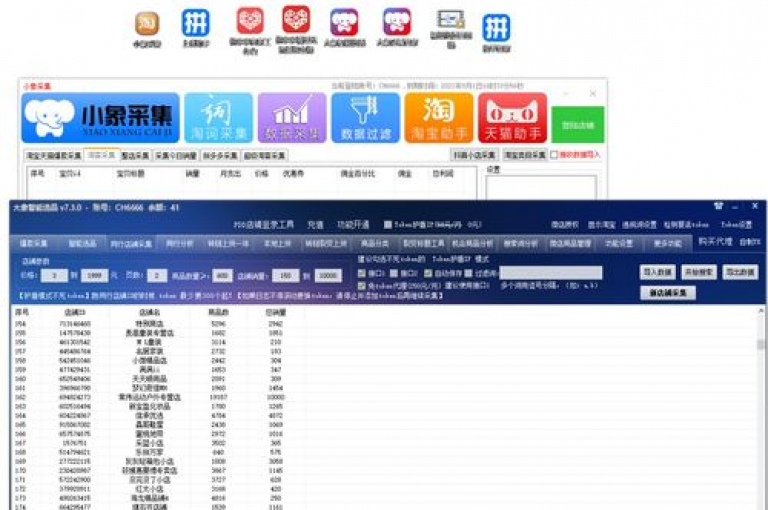Click the 店铺销量 minimum field showing 150
768x510 pixels.
286,276
